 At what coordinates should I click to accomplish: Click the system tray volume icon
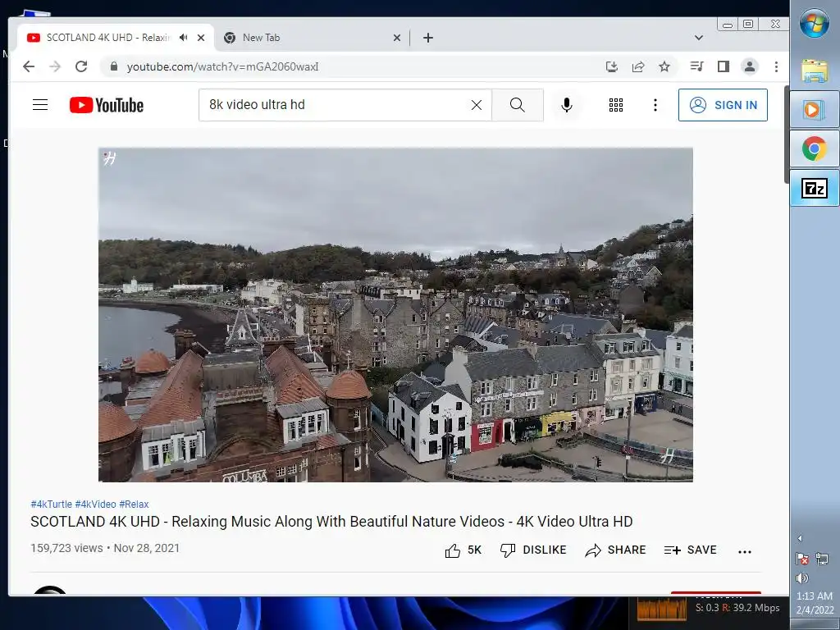tap(802, 578)
